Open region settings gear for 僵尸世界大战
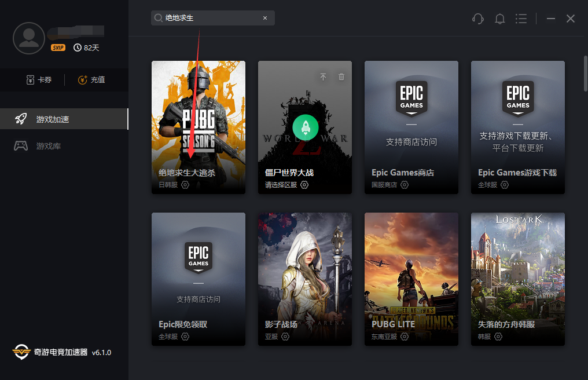The image size is (588, 380). 304,185
